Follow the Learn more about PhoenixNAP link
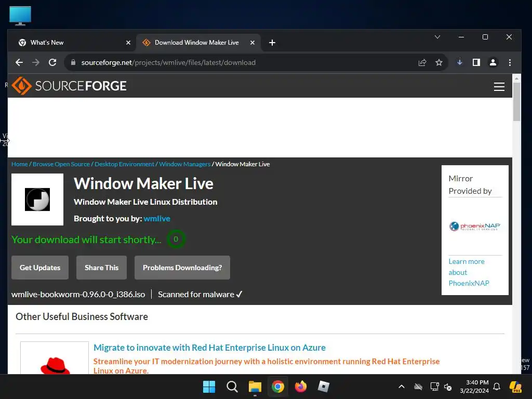The image size is (532, 399). tap(469, 272)
